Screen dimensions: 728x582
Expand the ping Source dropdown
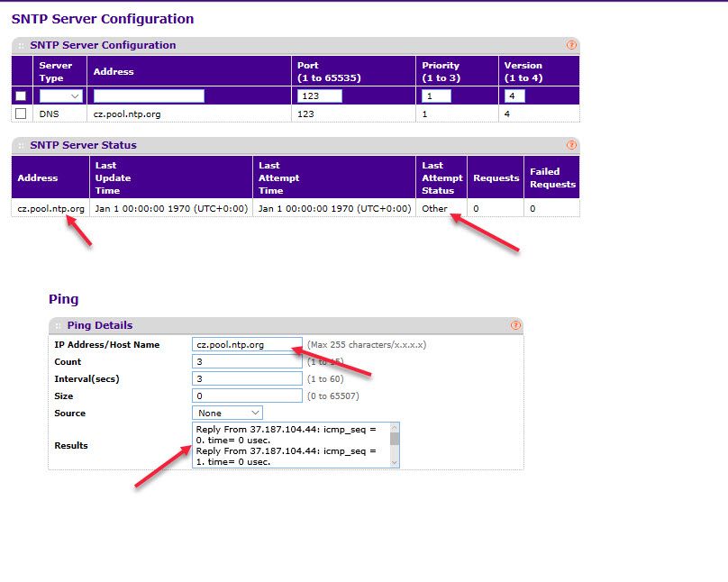230,413
